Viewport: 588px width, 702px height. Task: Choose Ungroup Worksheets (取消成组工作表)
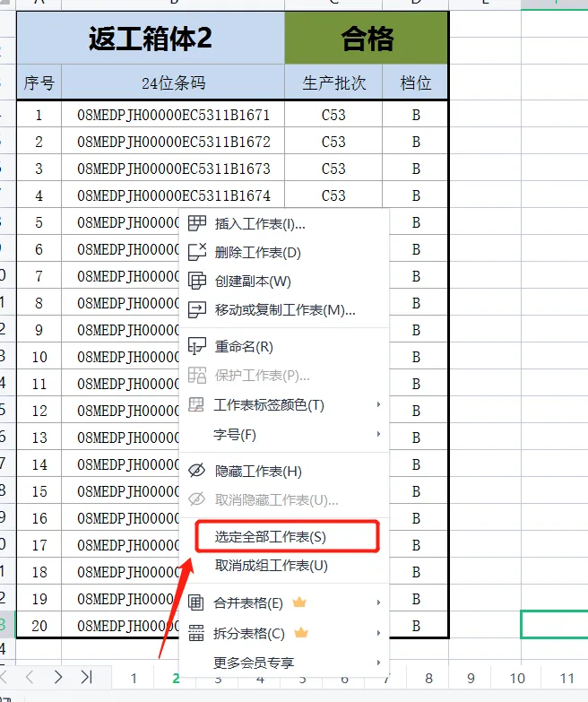click(x=284, y=566)
